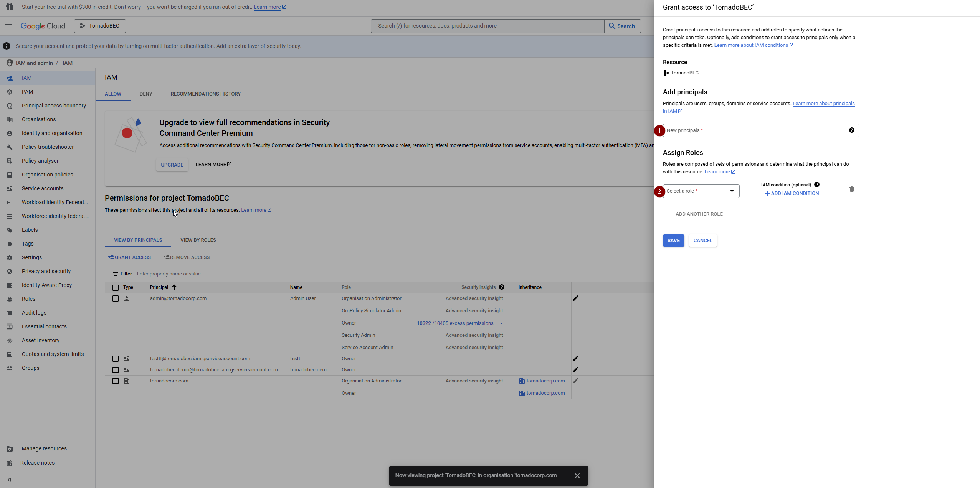
Task: Switch to VIEW BY ROLES tab
Action: coord(198,240)
